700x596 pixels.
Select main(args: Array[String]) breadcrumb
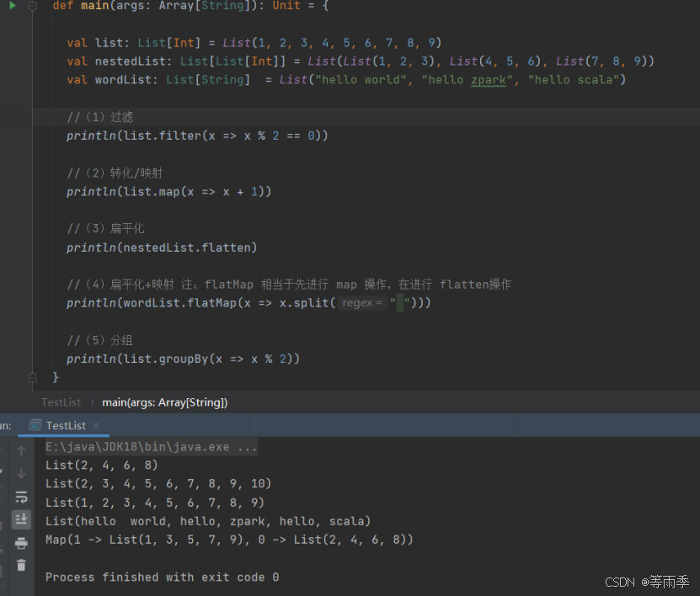point(165,402)
